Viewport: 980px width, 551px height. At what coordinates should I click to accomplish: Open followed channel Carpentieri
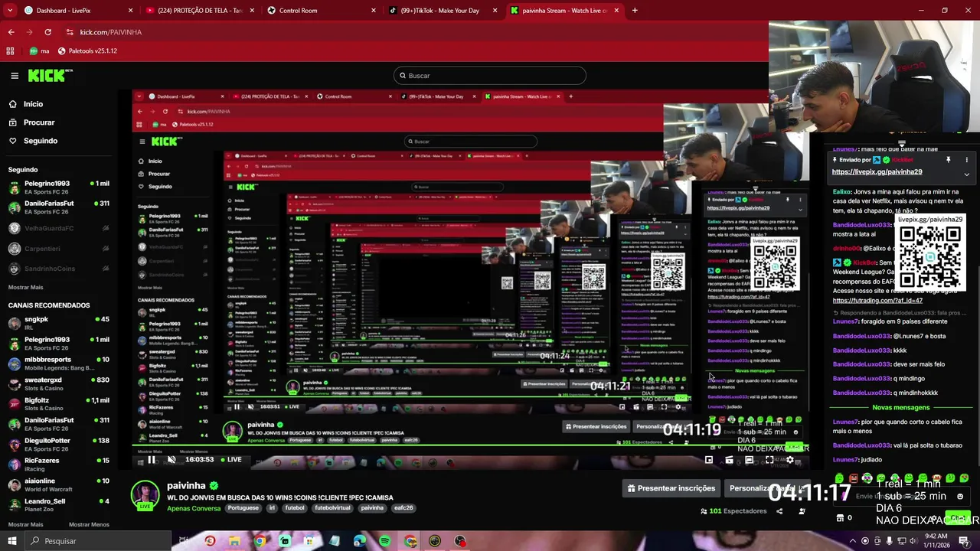59,249
